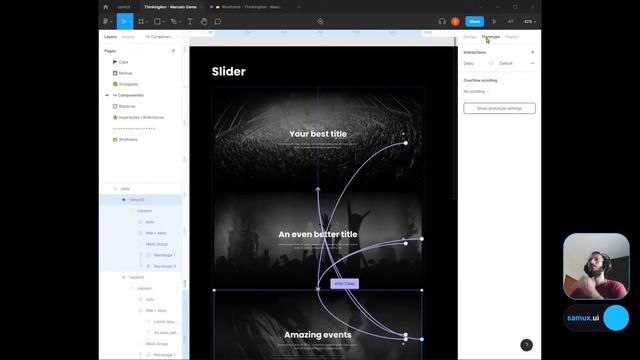The image size is (640, 360).
Task: Click the After Delay interaction label
Action: (x=344, y=284)
